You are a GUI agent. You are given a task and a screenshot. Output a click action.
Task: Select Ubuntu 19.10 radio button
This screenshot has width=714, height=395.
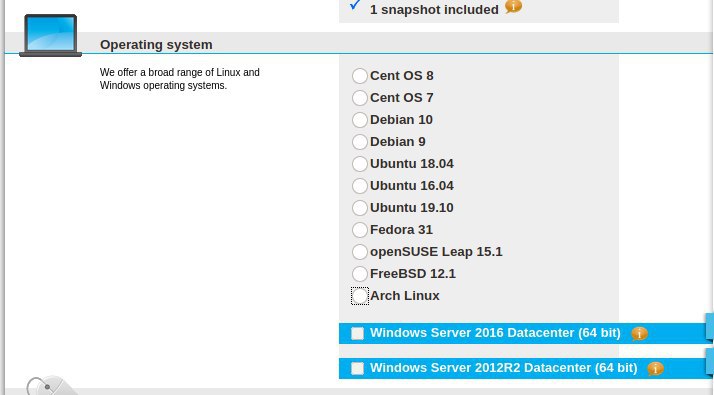359,208
